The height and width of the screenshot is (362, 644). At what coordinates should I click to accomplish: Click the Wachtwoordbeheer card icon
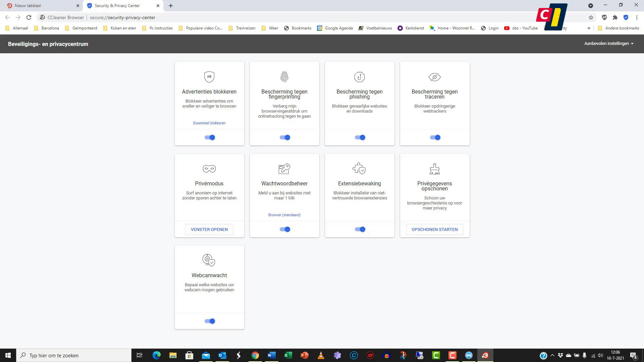coord(284,169)
